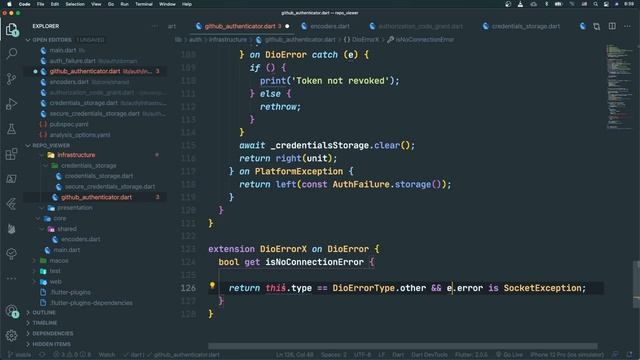
Task: Open the Remote Explorer activity icon
Action: click(x=11, y=179)
